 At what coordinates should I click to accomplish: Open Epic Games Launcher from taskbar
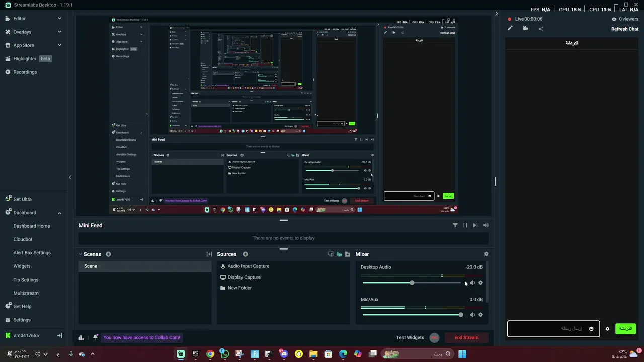195,354
